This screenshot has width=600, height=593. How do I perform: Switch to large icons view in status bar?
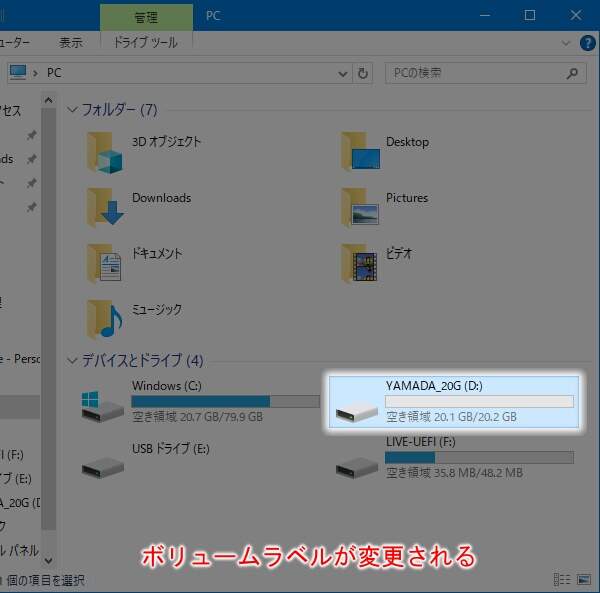coord(584,580)
